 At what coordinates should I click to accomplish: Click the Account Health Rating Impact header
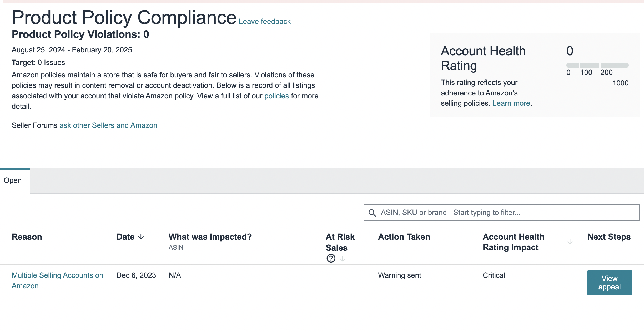pyautogui.click(x=513, y=242)
